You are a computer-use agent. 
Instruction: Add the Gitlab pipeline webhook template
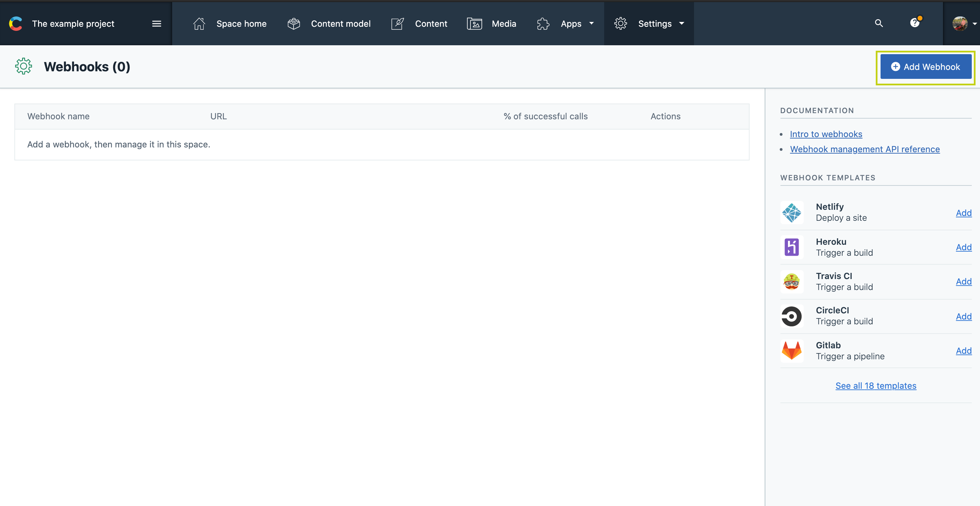pos(963,350)
